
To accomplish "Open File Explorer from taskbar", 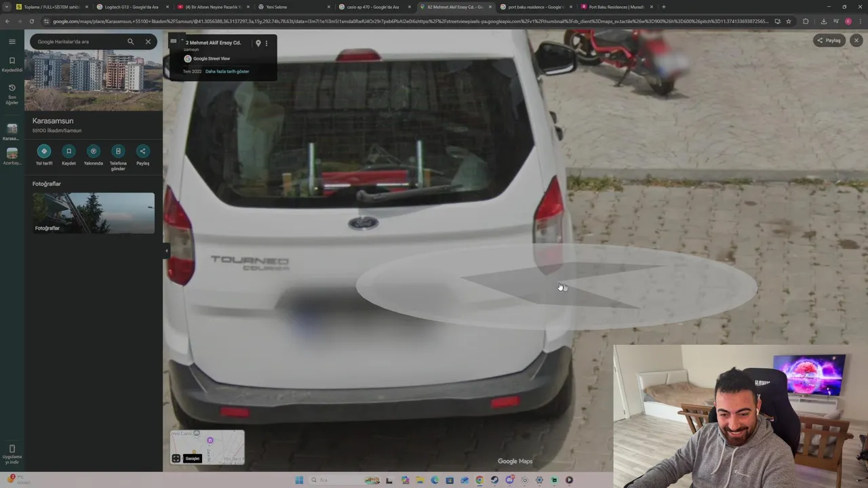I will click(x=420, y=480).
